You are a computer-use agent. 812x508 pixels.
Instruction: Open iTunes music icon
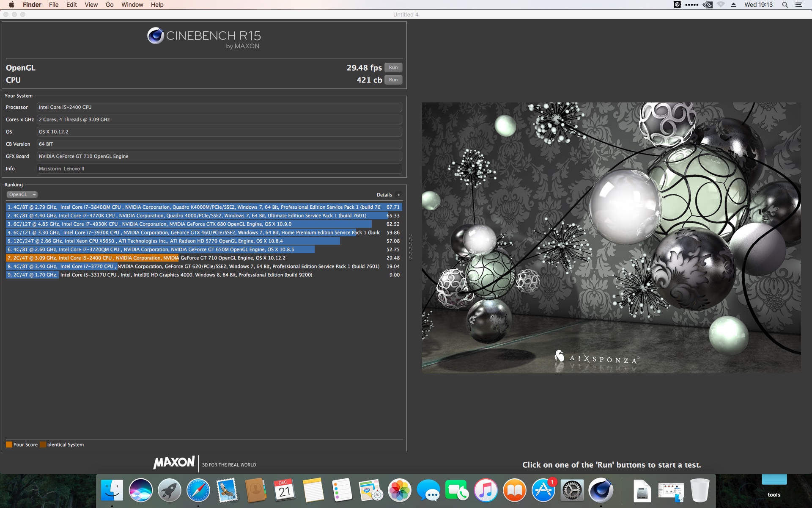click(x=486, y=490)
